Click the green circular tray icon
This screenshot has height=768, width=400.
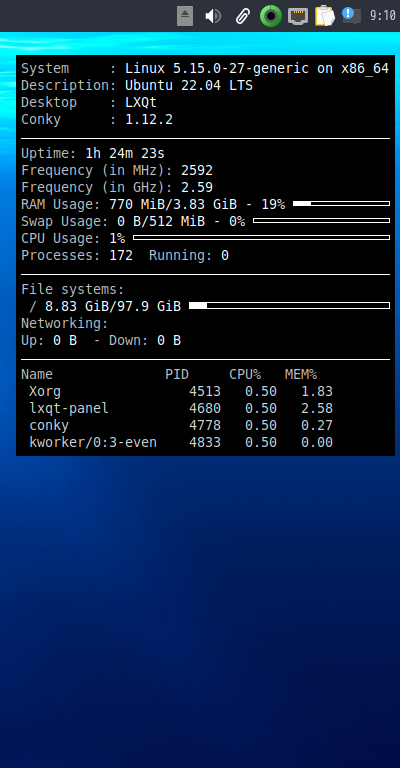point(271,16)
